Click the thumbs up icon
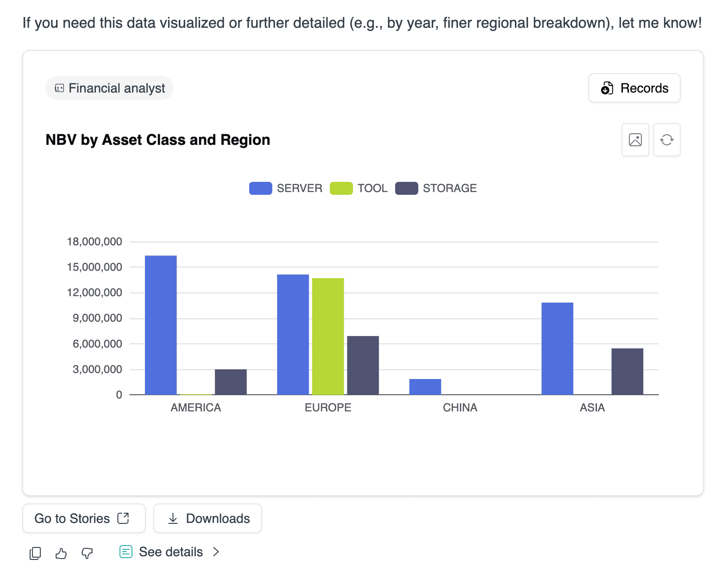This screenshot has height=584, width=728. [x=61, y=553]
